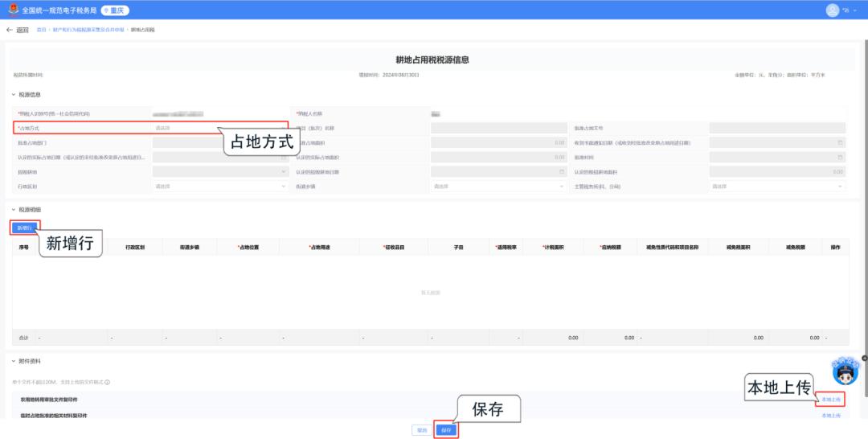Click the file format info icon
Image resolution: width=868 pixels, height=439 pixels.
[x=107, y=383]
